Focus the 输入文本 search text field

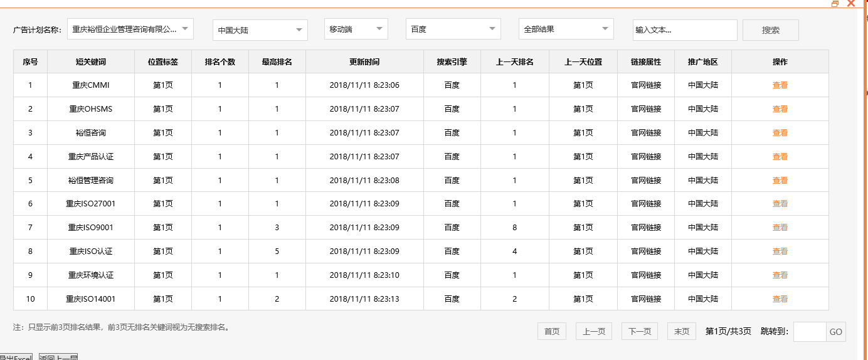(x=685, y=30)
